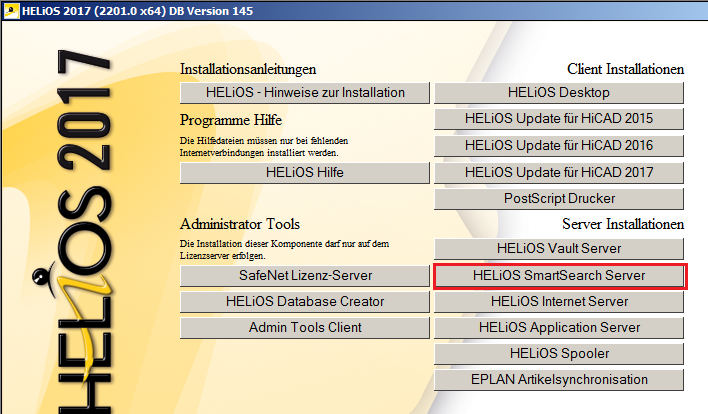
Task: Install the PostScript Drucker
Action: (559, 199)
